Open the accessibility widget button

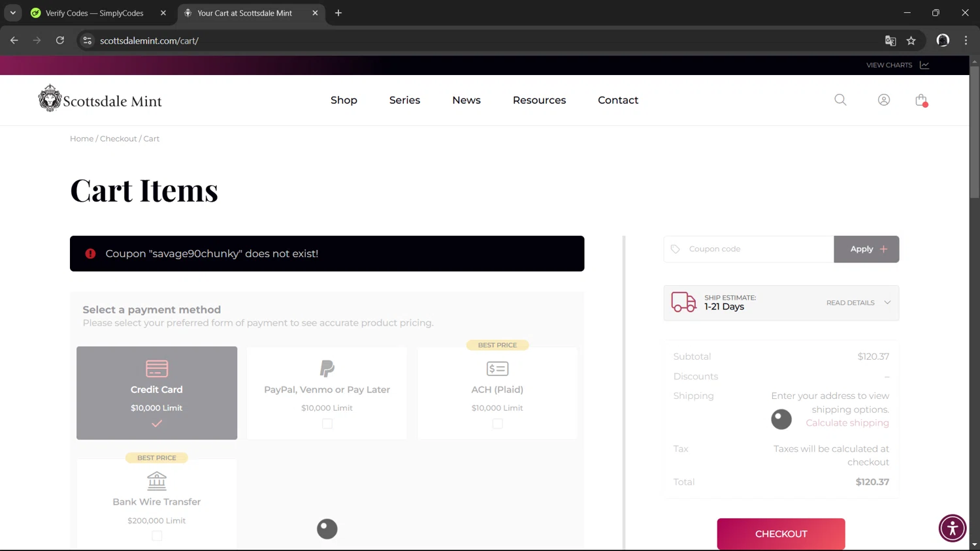point(953,528)
